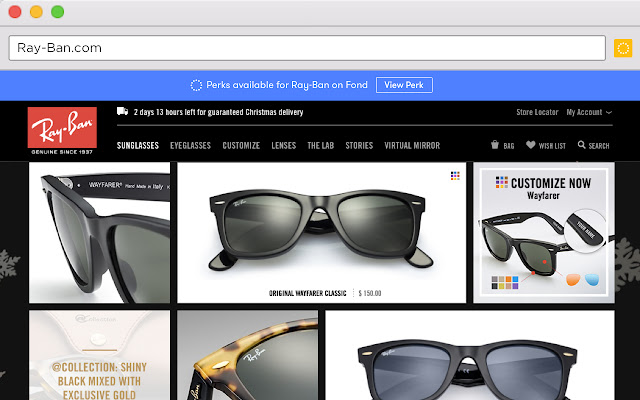This screenshot has width=640, height=400.
Task: Click the View Perk button
Action: click(404, 85)
